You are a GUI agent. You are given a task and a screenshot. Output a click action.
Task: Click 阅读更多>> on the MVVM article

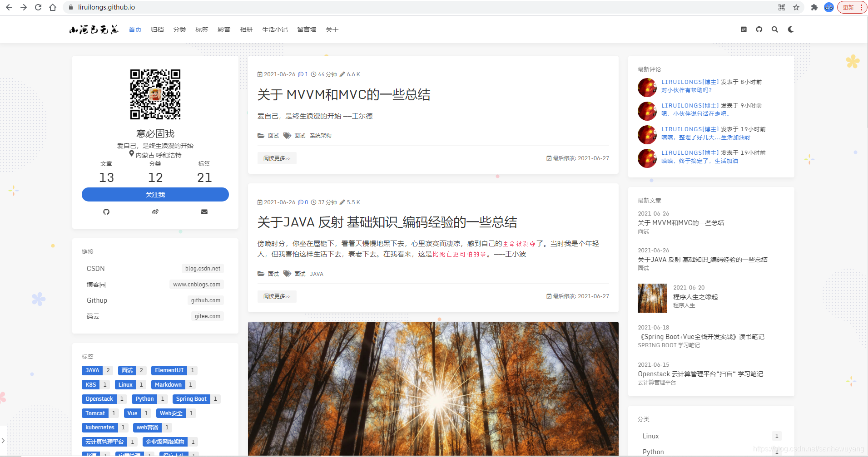click(x=277, y=158)
